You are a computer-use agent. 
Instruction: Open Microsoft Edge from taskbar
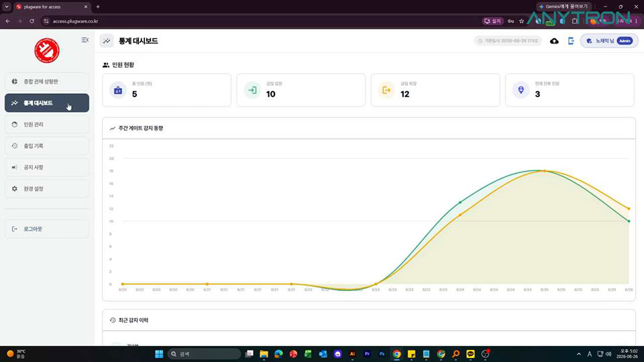(278, 354)
